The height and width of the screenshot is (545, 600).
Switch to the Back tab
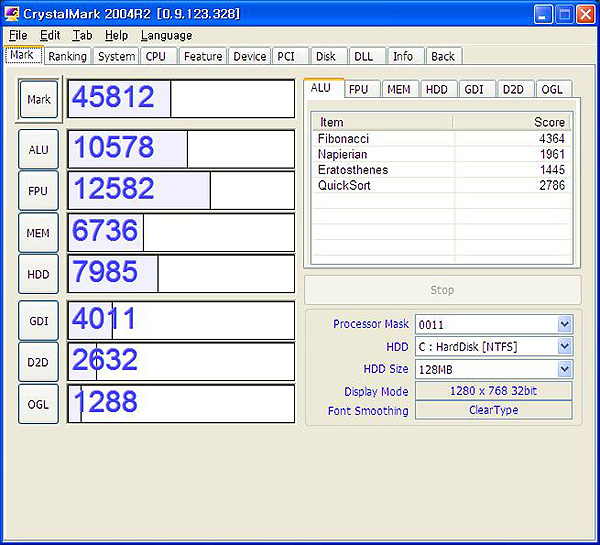[444, 56]
